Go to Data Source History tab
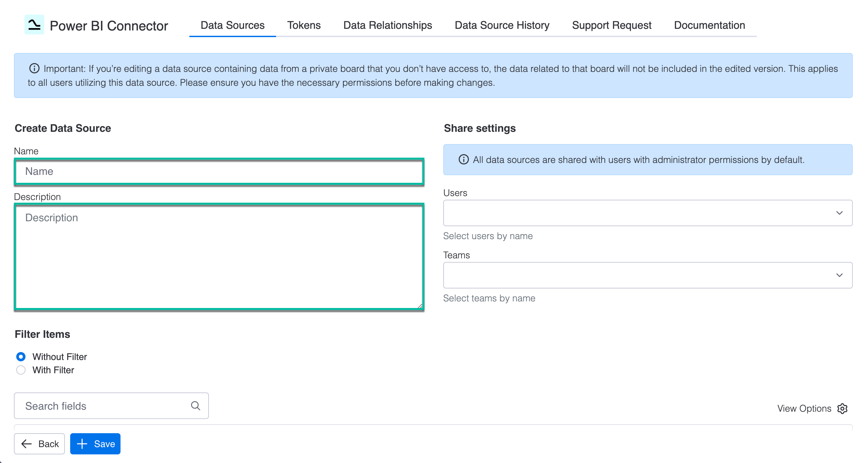Image resolution: width=868 pixels, height=463 pixels. coord(502,25)
